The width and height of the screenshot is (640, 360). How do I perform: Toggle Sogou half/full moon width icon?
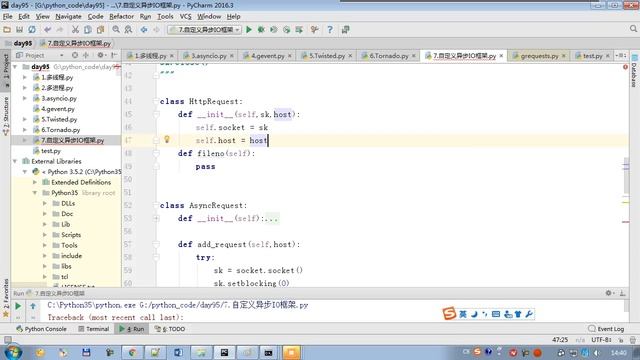(474, 314)
